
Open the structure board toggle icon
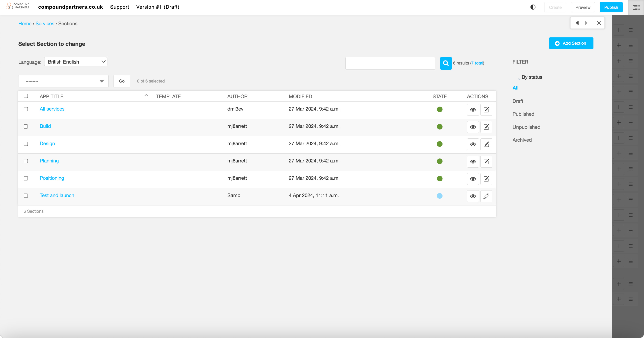point(636,7)
